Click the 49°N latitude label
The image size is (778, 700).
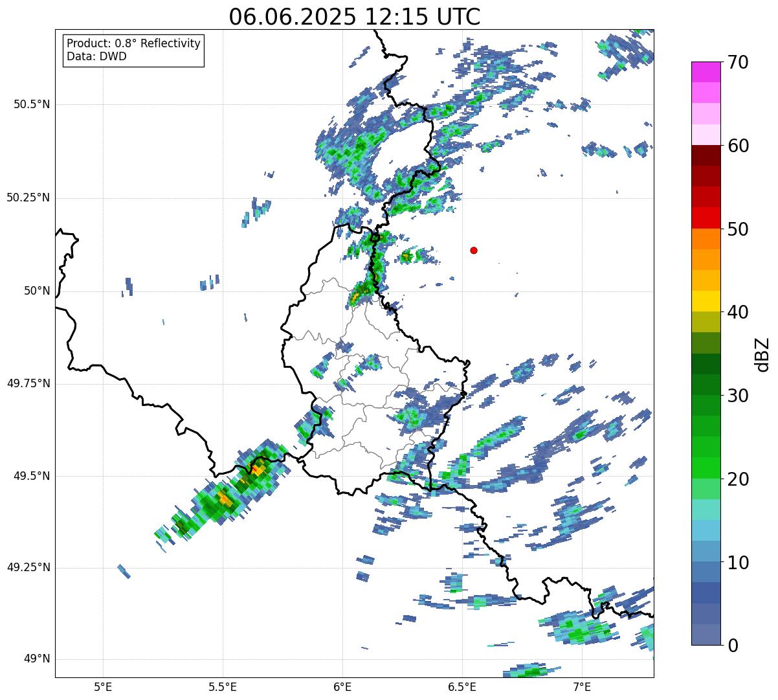coord(37,659)
